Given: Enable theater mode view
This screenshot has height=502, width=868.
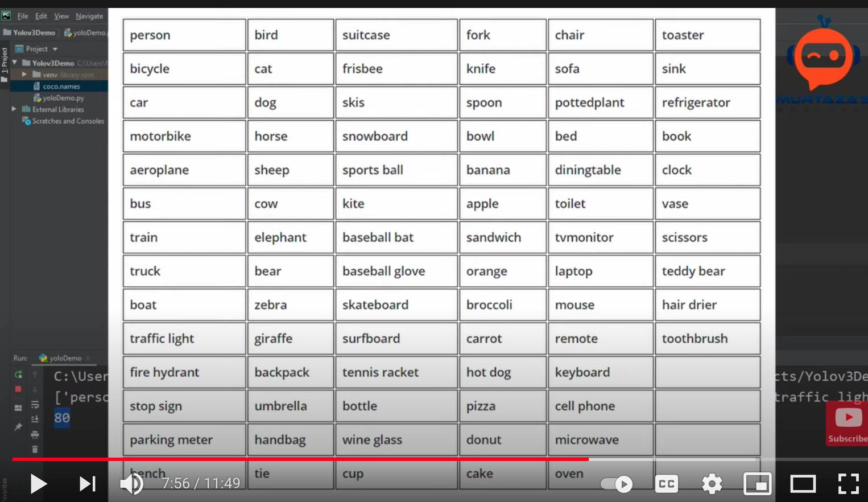Looking at the screenshot, I should pyautogui.click(x=803, y=484).
